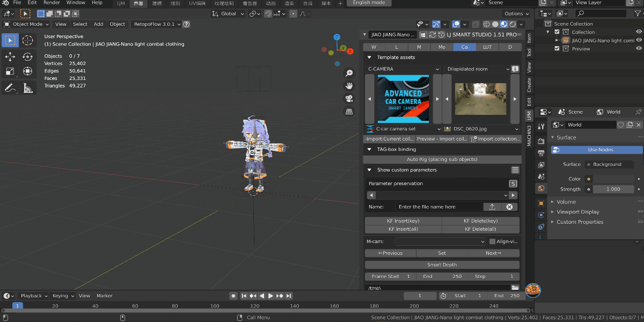Click the pin icon in properties header
644x322 pixels.
638,112
